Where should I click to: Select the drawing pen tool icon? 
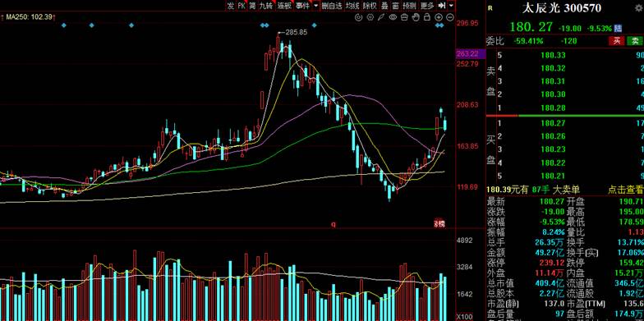pos(381,17)
